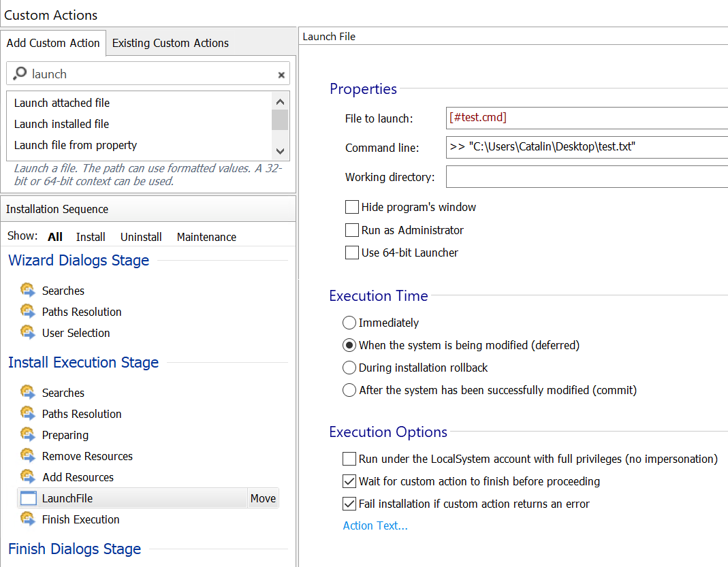The width and height of the screenshot is (728, 567).
Task: Toggle Use 64-bit Launcher checkbox
Action: click(x=352, y=253)
